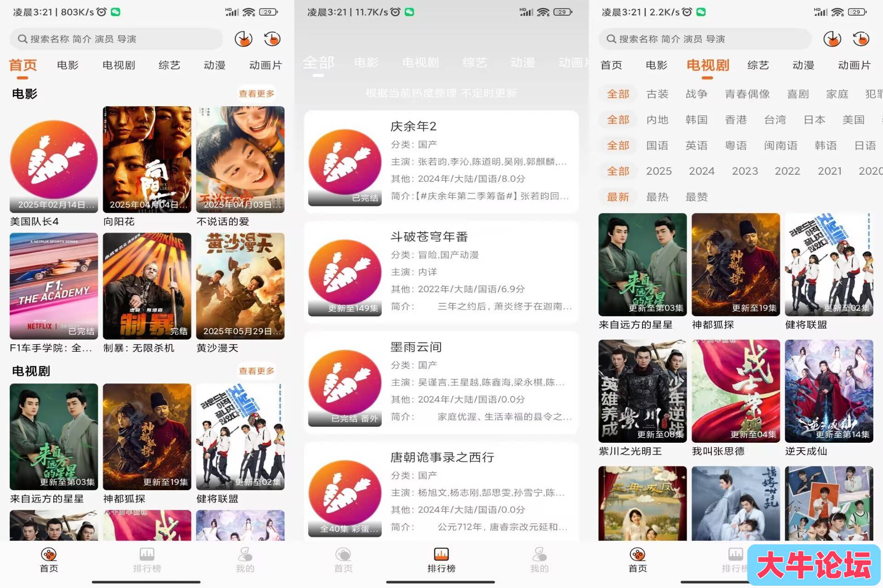Image resolution: width=883 pixels, height=588 pixels.
Task: Open 神都狐探 poster in right screen
Action: [x=736, y=265]
